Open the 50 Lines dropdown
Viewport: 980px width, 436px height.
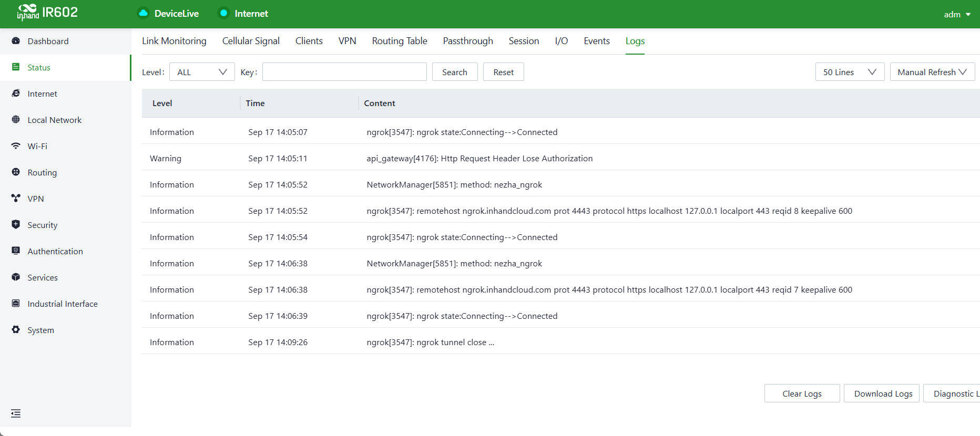coord(850,72)
